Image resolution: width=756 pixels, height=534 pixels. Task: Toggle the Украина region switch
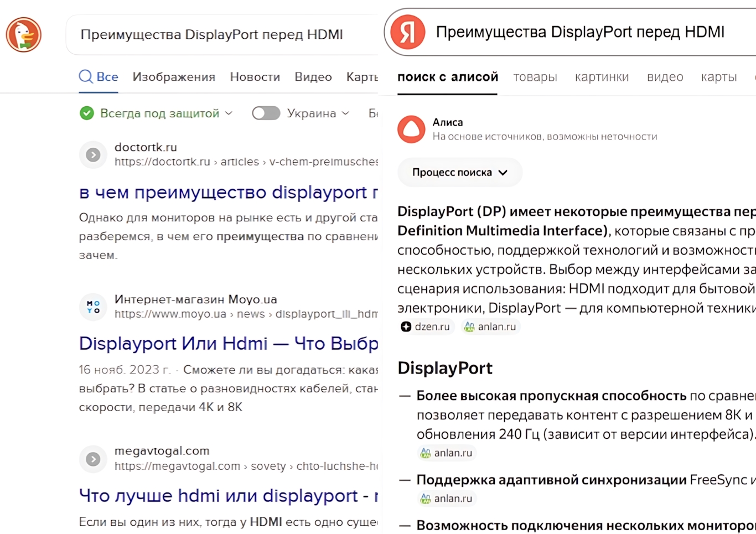click(266, 113)
